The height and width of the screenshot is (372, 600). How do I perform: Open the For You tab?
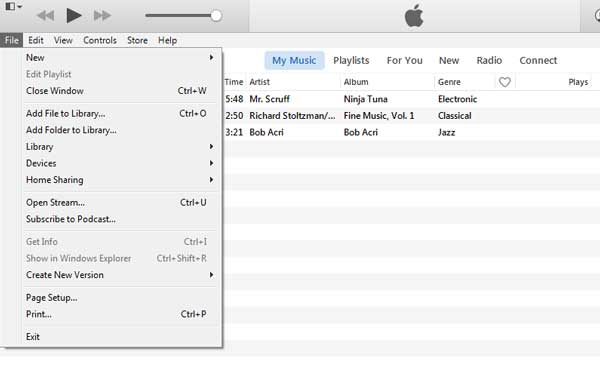pos(404,60)
